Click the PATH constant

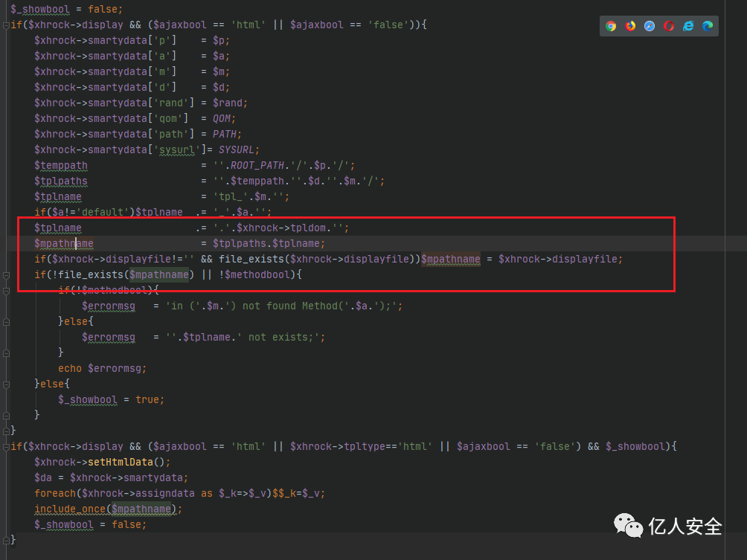pyautogui.click(x=225, y=135)
